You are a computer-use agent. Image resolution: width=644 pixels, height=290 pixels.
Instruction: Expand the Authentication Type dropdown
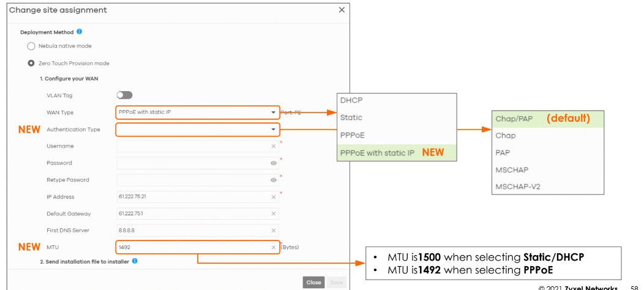[197, 130]
